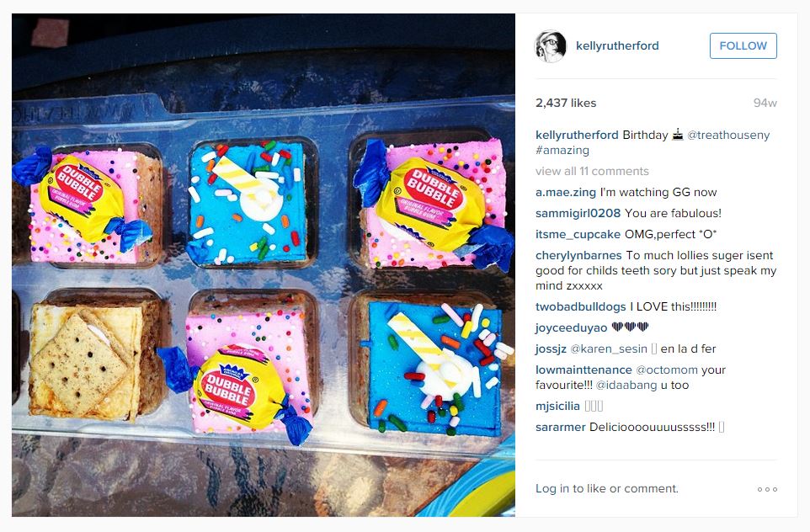Click the 94w timestamp
The image size is (810, 532).
765,103
